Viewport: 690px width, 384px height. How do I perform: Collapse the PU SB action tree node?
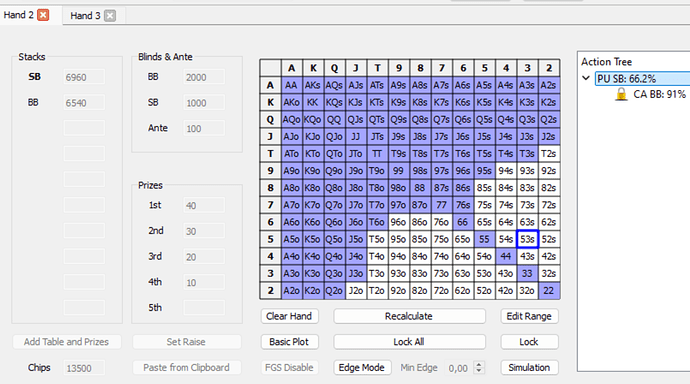click(586, 78)
